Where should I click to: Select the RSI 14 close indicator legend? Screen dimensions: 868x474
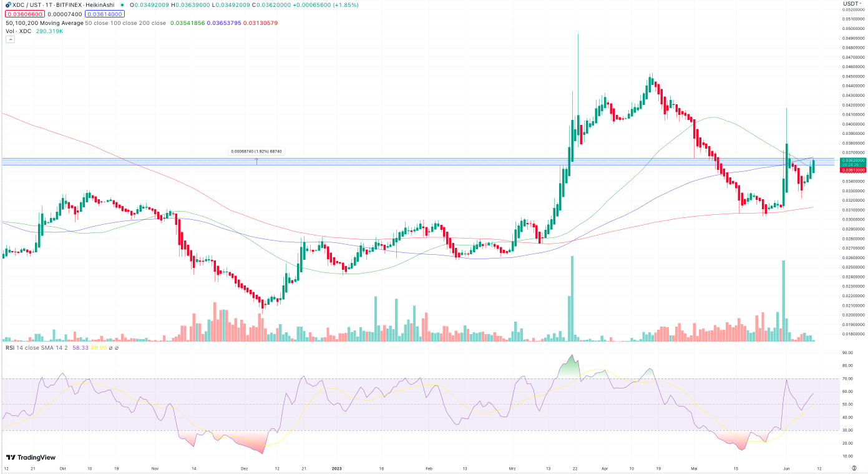point(37,347)
